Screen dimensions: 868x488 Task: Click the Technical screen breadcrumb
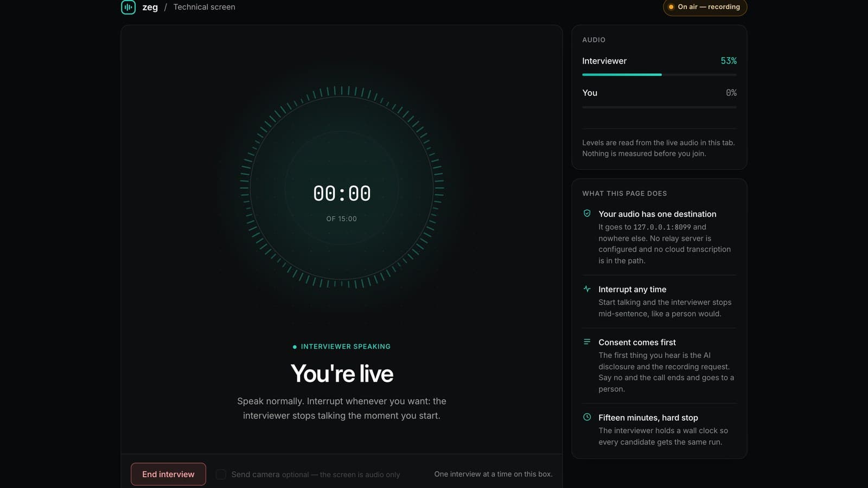(x=204, y=7)
